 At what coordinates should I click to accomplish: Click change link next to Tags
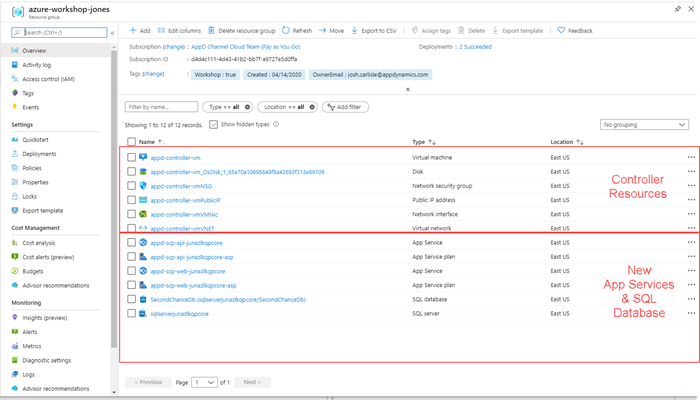click(153, 74)
